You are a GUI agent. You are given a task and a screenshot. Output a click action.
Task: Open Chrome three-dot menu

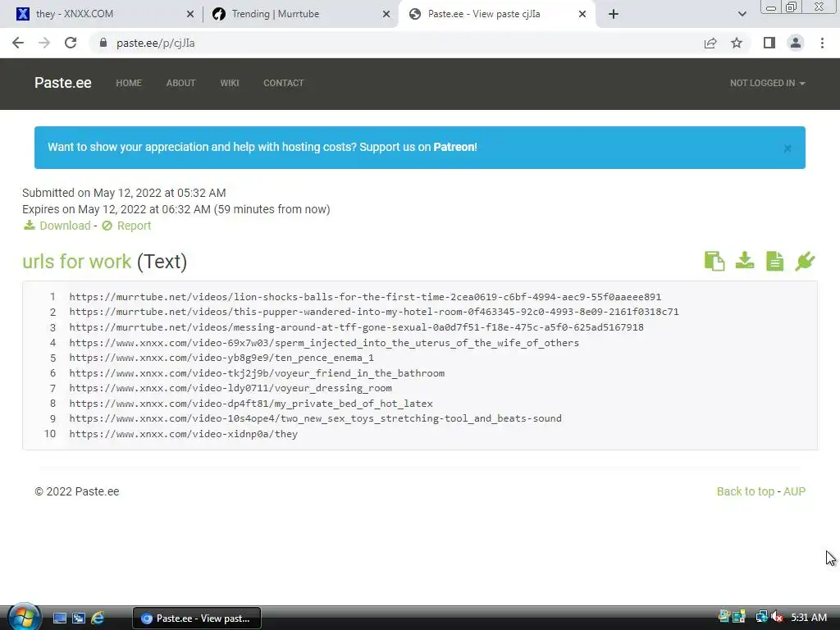click(x=822, y=43)
